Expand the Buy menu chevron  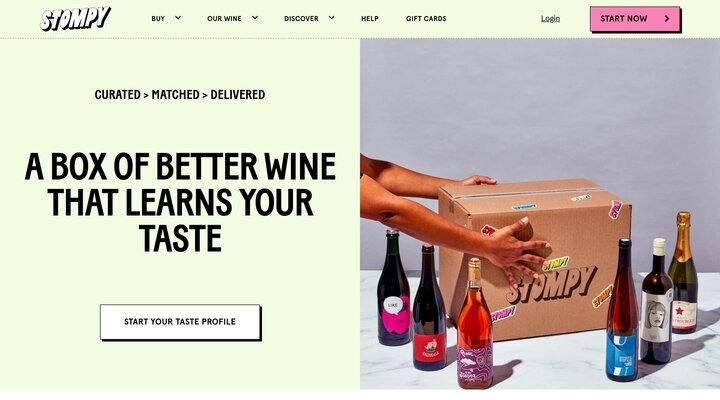tap(178, 18)
